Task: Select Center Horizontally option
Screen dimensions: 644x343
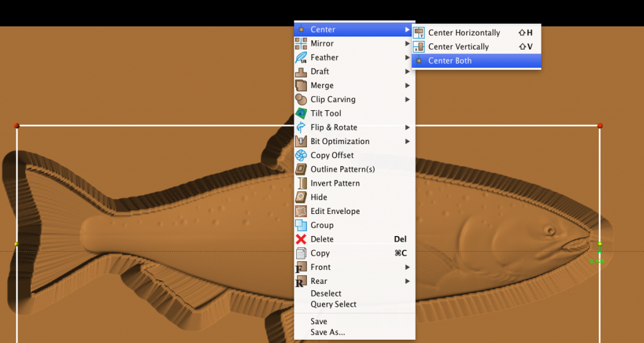Action: point(477,33)
